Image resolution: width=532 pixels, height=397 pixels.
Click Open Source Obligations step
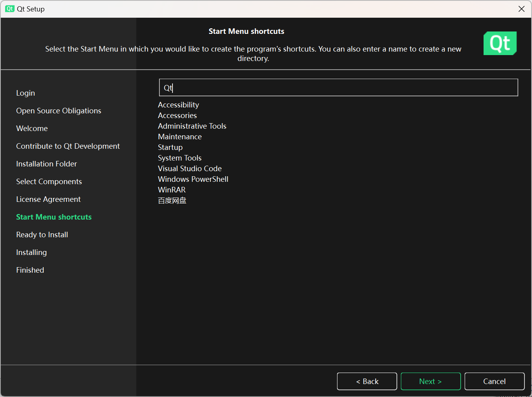tap(59, 111)
